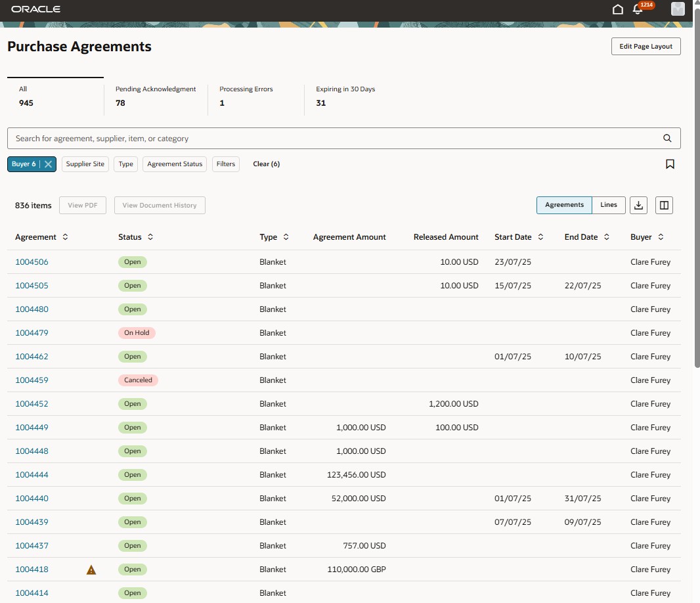Click the 23/07/25 start date cell
The height and width of the screenshot is (603, 700).
tap(512, 262)
